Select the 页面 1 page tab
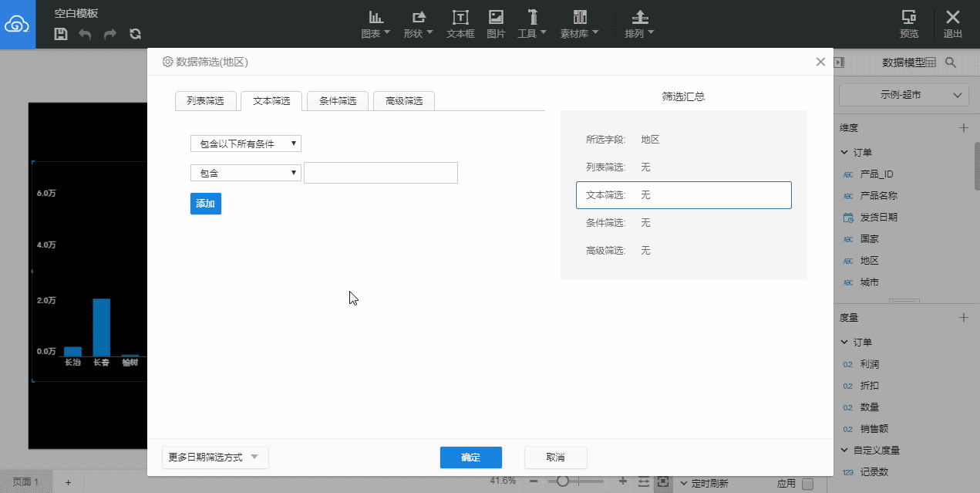The width and height of the screenshot is (980, 493). pyautogui.click(x=26, y=481)
